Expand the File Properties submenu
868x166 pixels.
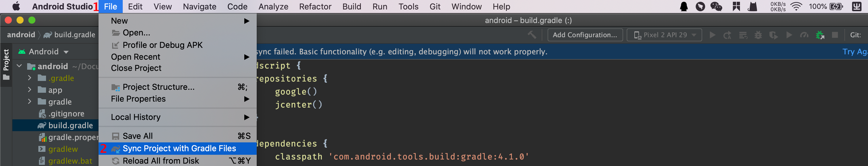(x=178, y=99)
